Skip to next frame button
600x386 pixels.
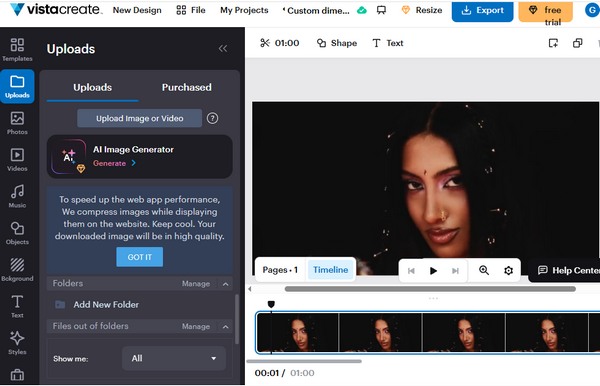tap(455, 271)
